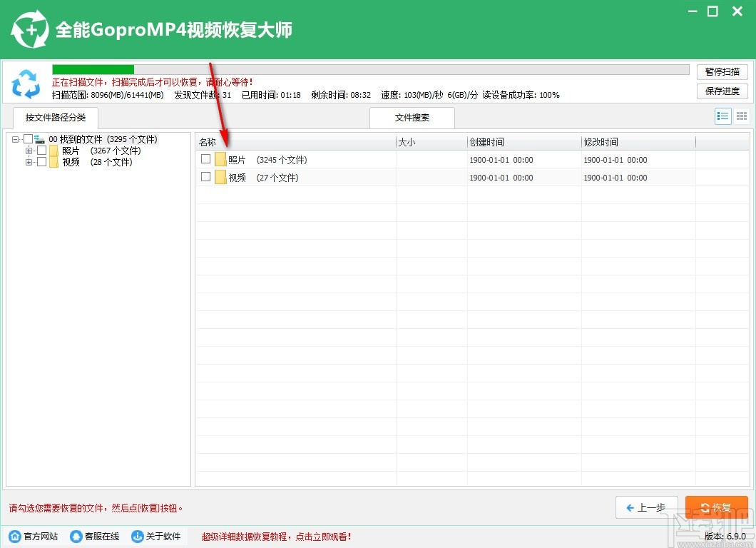Click the 剩余时间: 08:32 status text
This screenshot has height=548, width=756.
[x=341, y=95]
